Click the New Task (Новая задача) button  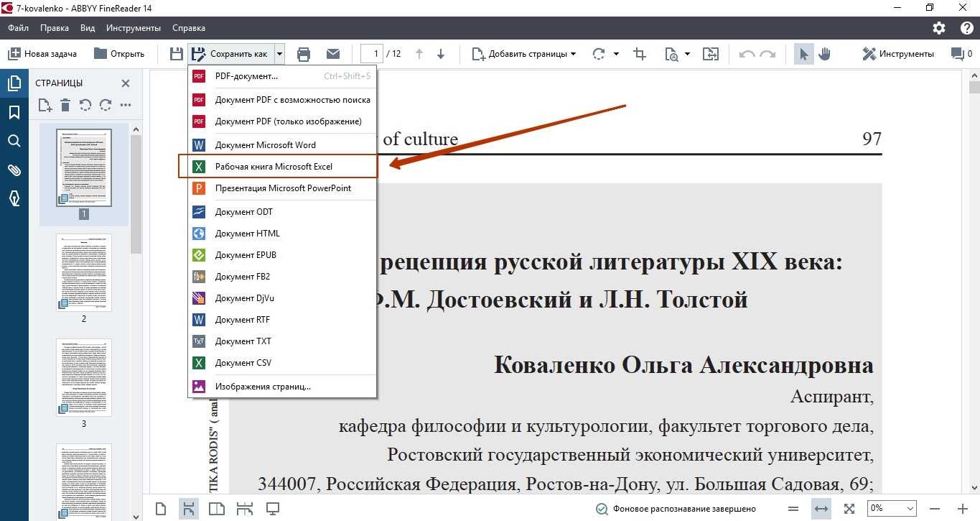coord(42,54)
